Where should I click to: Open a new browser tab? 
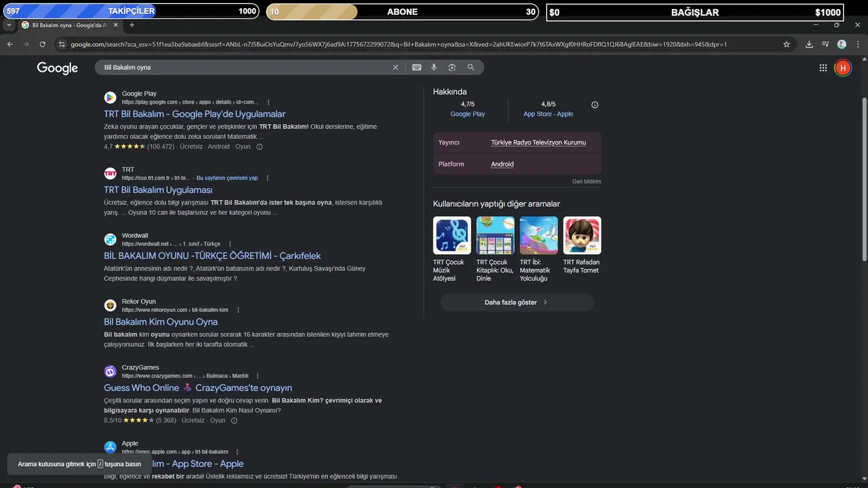tap(132, 25)
